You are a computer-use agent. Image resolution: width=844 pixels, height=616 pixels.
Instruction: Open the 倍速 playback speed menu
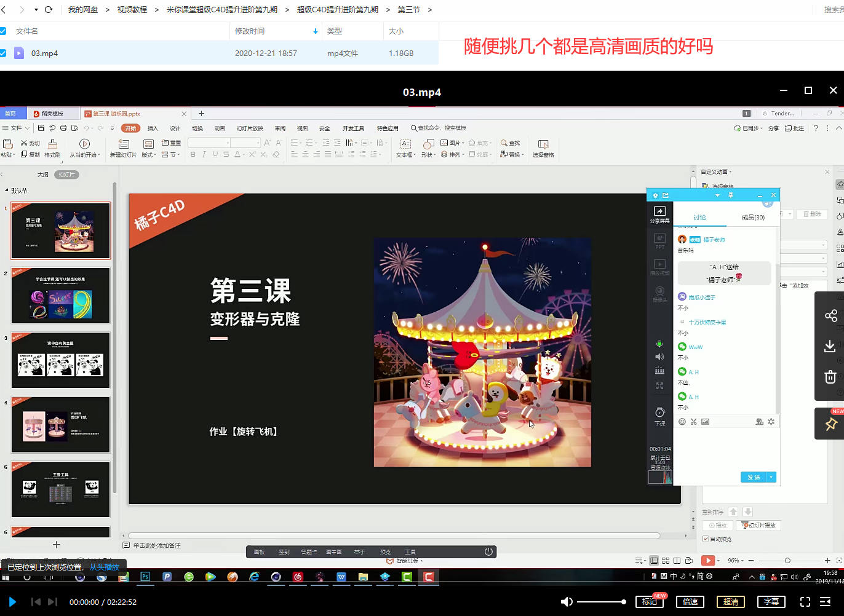[690, 602]
